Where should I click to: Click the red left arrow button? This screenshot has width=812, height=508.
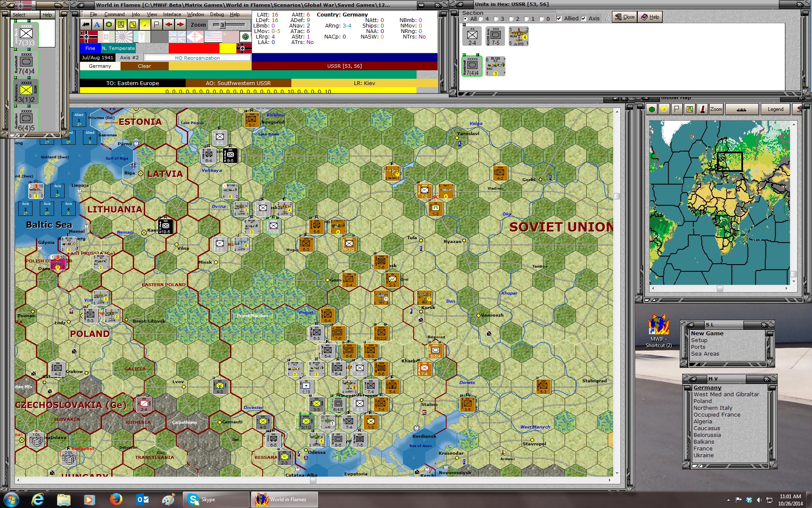click(x=169, y=25)
